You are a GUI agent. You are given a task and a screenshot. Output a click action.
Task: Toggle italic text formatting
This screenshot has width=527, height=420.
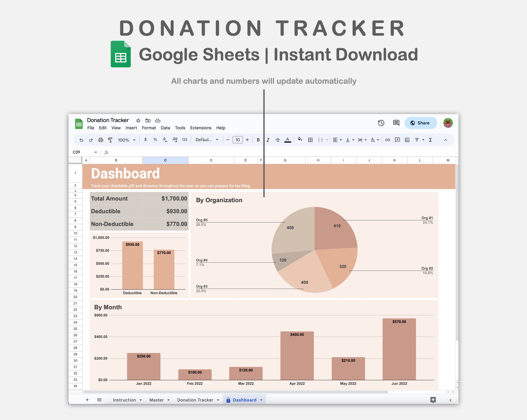pyautogui.click(x=268, y=140)
